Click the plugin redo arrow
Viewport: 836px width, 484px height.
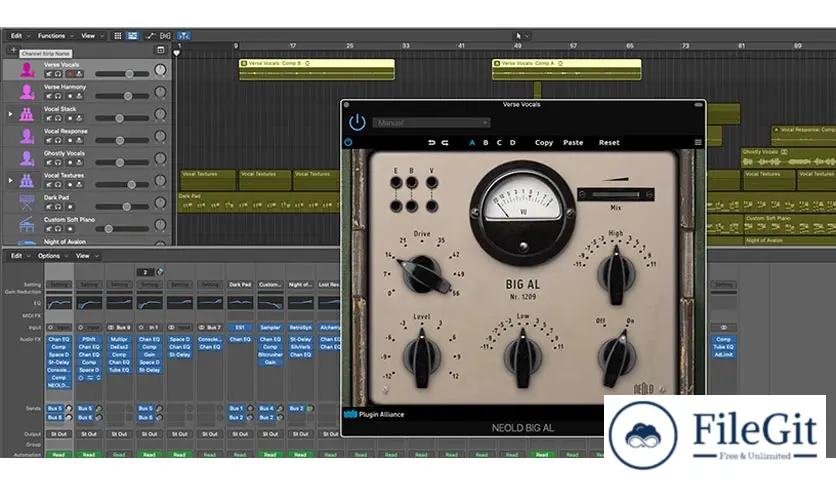pyautogui.click(x=445, y=143)
